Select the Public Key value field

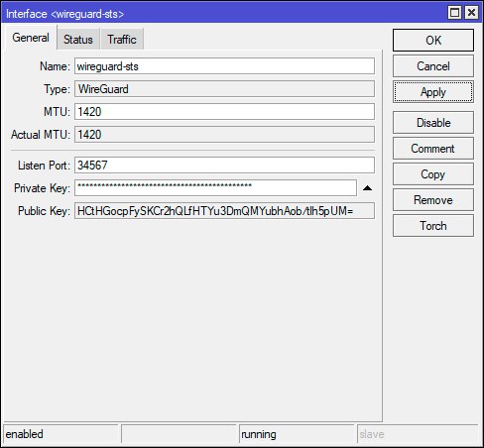click(224, 211)
